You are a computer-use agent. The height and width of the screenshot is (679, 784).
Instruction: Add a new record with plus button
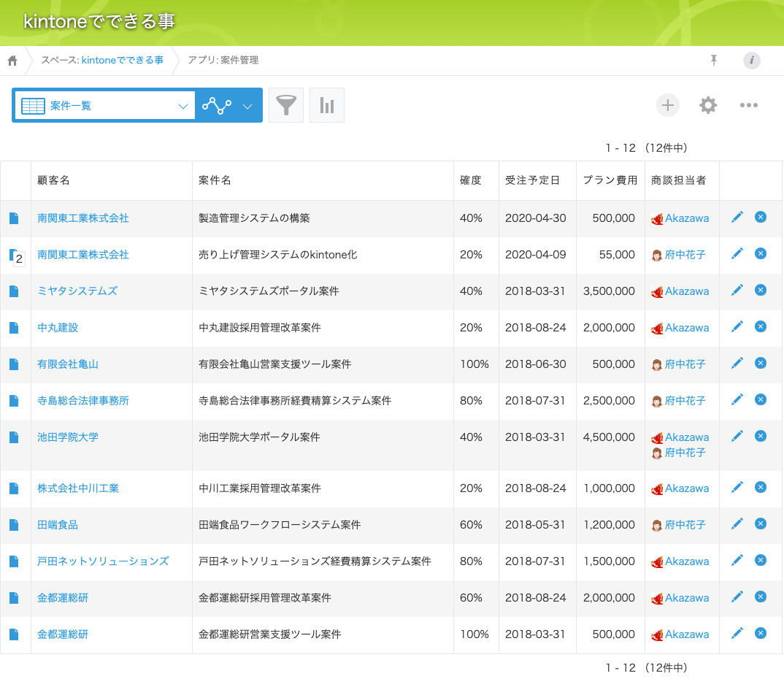(667, 105)
